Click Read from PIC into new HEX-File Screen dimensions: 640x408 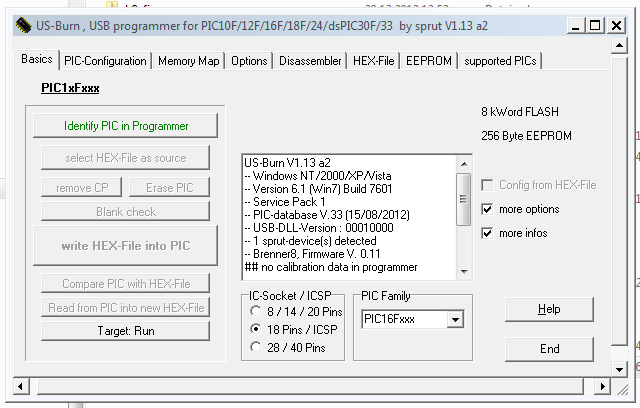[126, 308]
